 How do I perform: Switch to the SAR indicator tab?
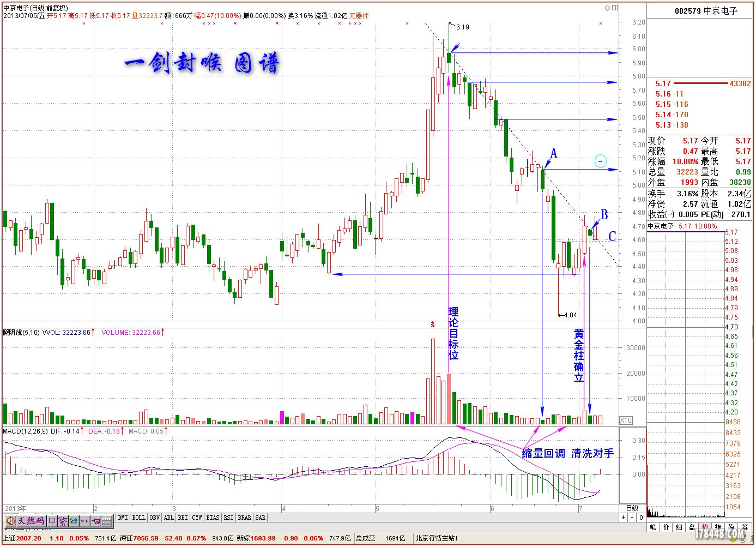[261, 518]
